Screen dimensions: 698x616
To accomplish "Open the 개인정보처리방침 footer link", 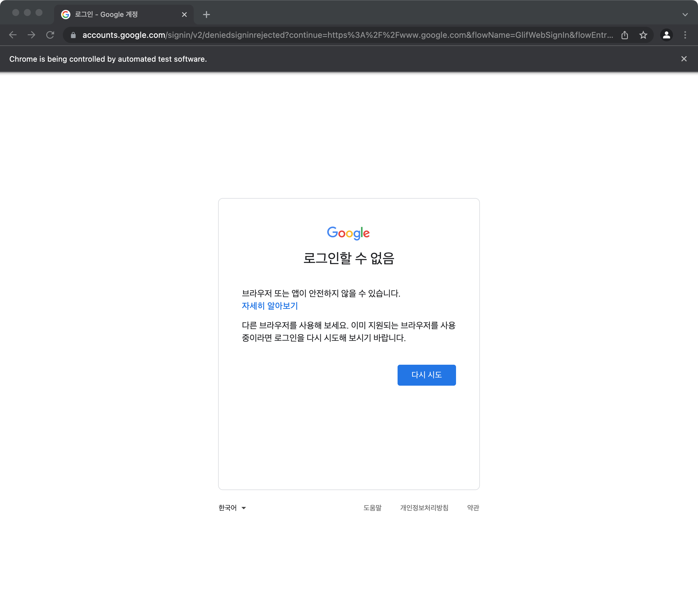I will (x=424, y=508).
